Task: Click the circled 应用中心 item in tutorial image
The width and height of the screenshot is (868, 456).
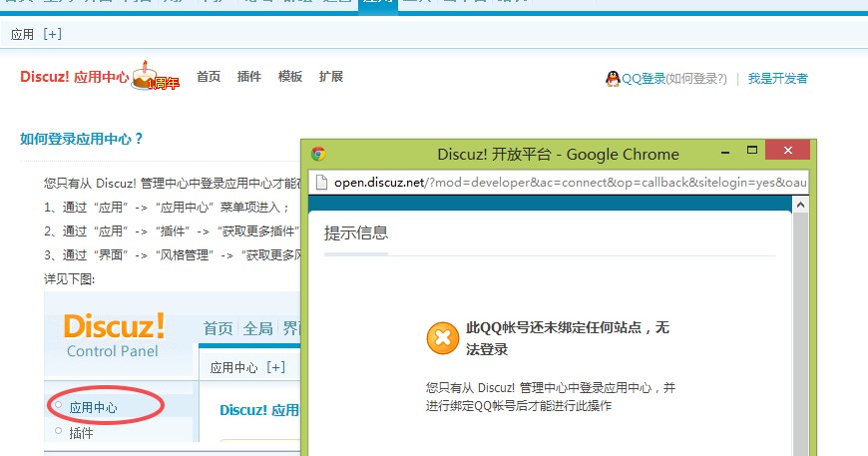Action: (x=93, y=408)
